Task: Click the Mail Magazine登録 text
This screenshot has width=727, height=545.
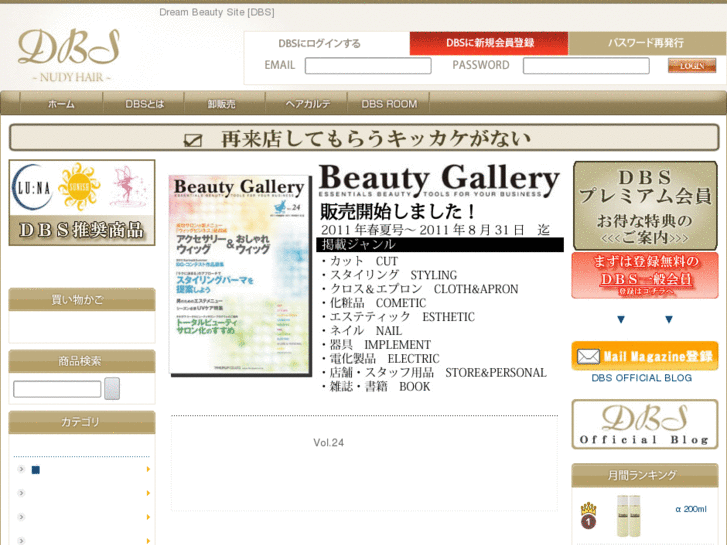Action: tap(658, 357)
